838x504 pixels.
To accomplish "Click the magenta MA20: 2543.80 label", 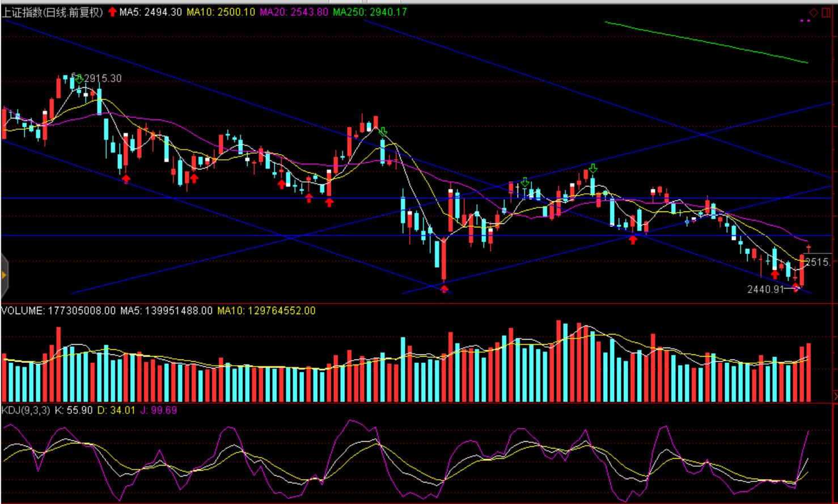I will [x=294, y=12].
